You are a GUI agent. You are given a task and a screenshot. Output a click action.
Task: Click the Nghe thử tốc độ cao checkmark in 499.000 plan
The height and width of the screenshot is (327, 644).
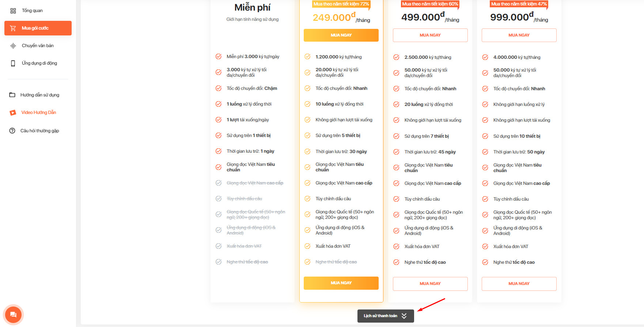coord(396,262)
